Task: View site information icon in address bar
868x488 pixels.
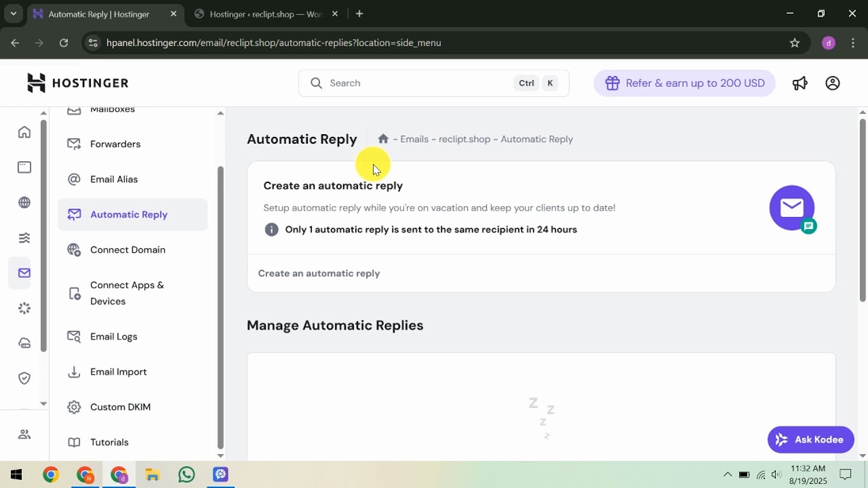Action: coord(94,43)
